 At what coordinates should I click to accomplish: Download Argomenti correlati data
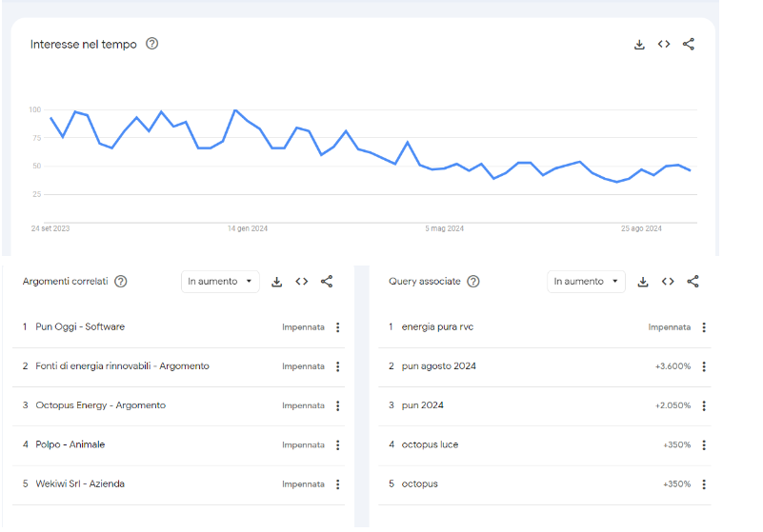(x=277, y=282)
